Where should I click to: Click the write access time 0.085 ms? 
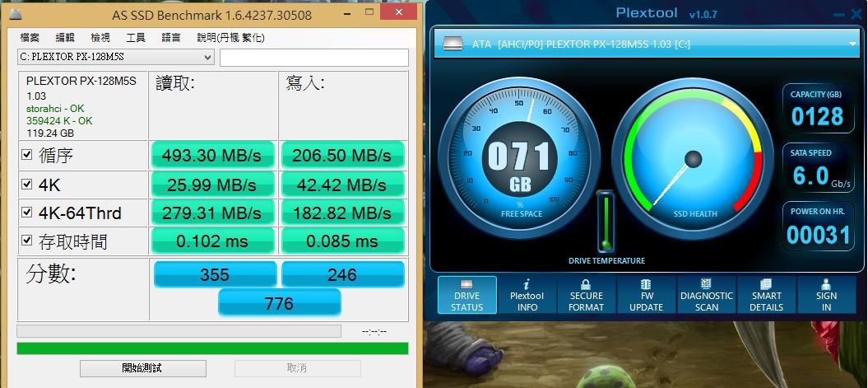coord(342,241)
